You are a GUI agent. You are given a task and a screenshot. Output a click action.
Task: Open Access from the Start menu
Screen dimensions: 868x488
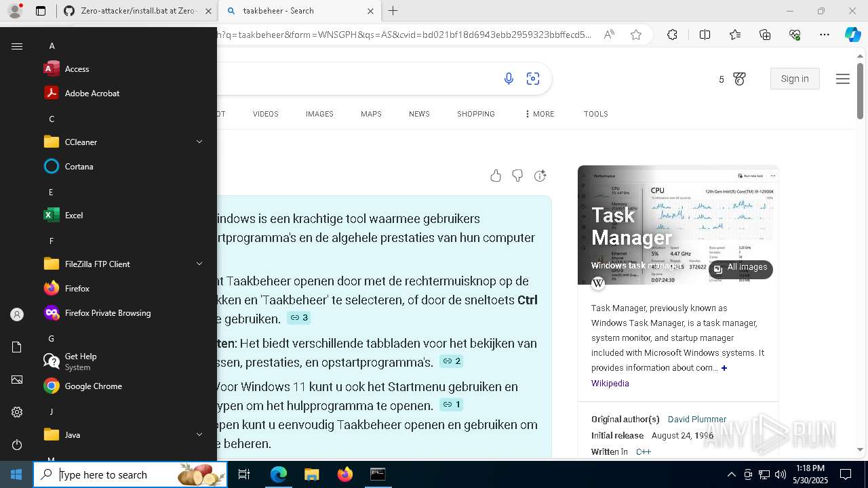(x=125, y=69)
